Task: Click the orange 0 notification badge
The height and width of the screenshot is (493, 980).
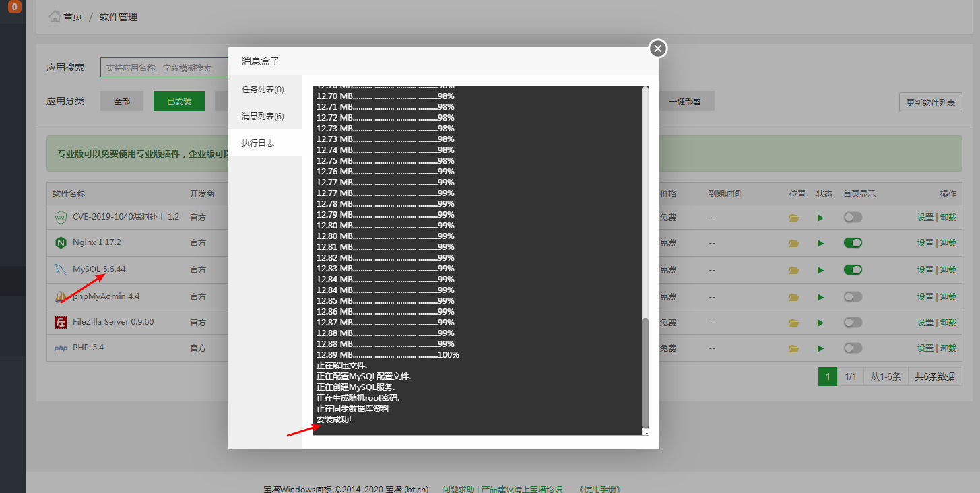Action: pyautogui.click(x=14, y=7)
